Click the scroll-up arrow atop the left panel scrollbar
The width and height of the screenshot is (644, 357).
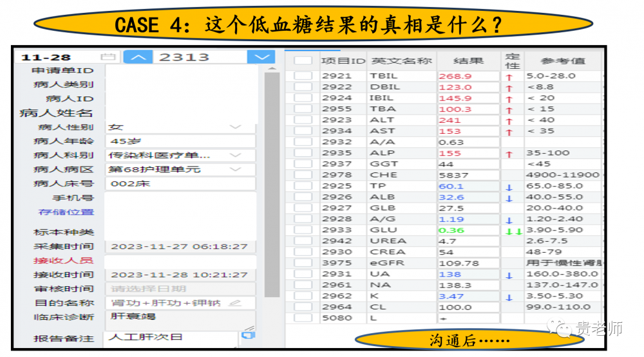tap(272, 67)
